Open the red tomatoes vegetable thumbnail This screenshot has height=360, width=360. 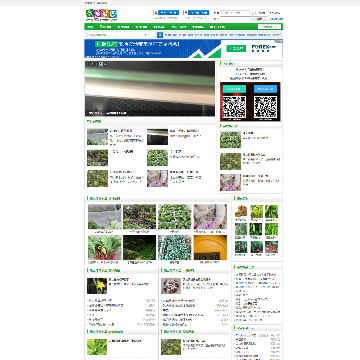pyautogui.click(x=272, y=247)
